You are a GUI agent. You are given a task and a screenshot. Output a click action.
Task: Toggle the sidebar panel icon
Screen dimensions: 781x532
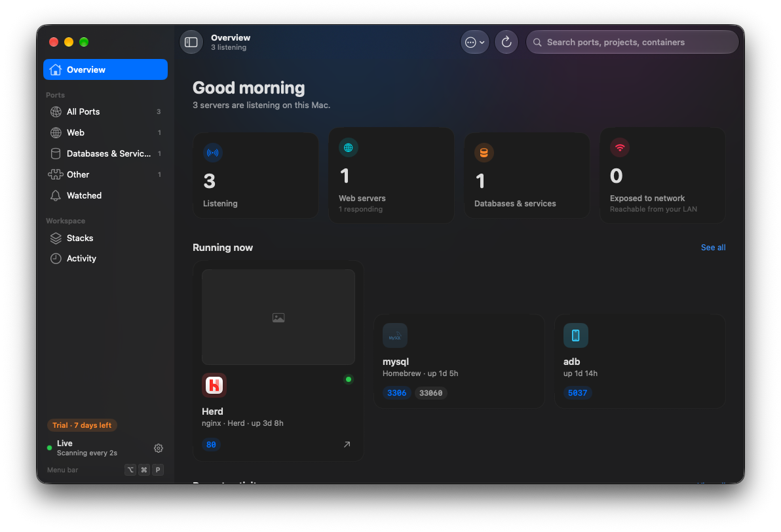(191, 43)
